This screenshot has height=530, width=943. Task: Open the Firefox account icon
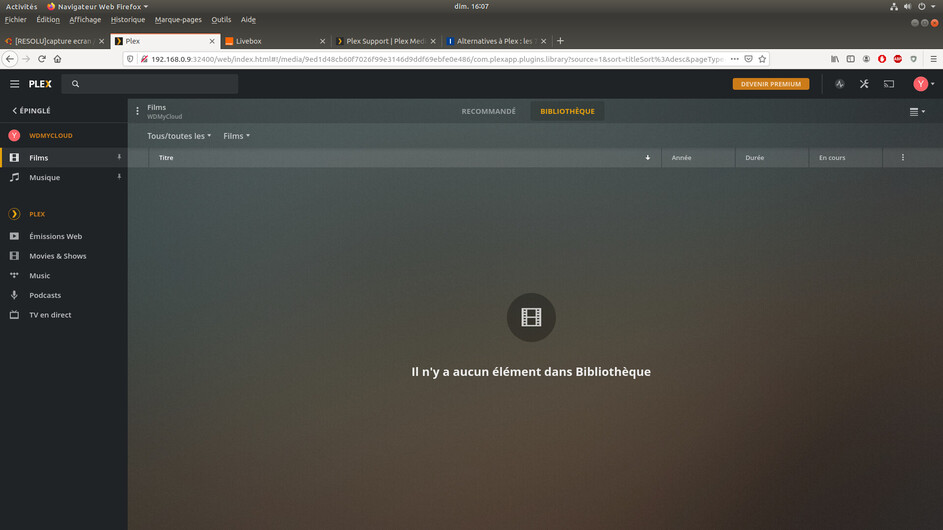866,59
